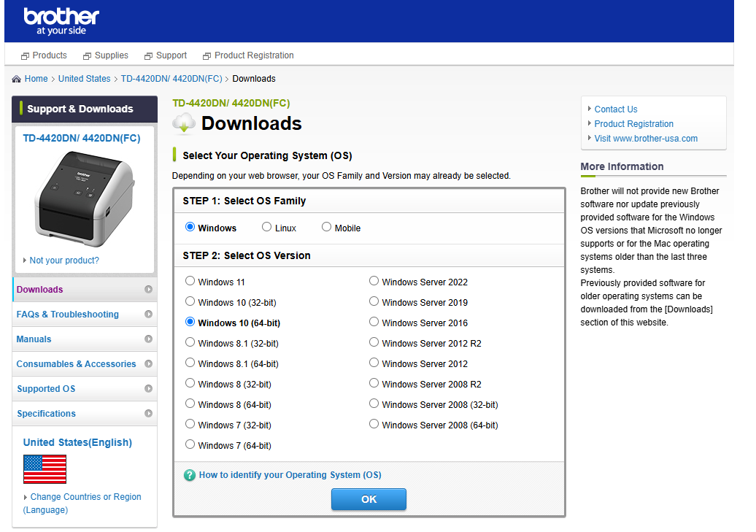The image size is (756, 532).
Task: Click the Home house icon in breadcrumb
Action: point(16,79)
